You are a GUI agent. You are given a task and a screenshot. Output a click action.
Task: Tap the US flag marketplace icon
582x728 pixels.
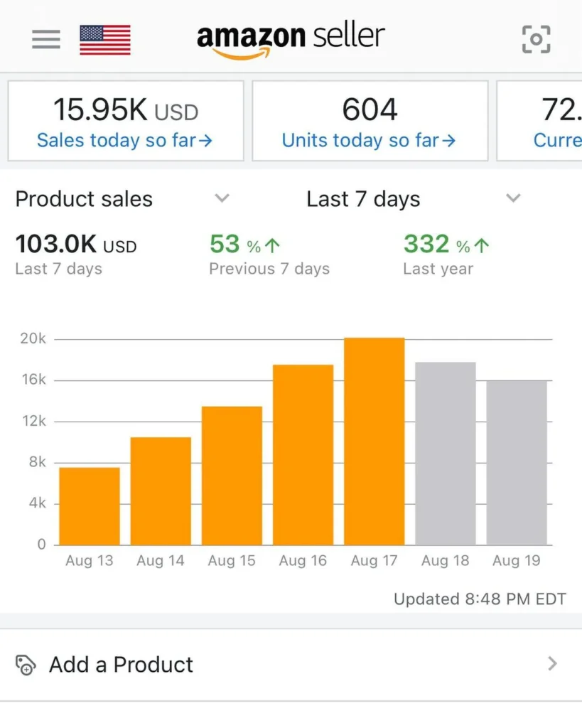(x=105, y=40)
